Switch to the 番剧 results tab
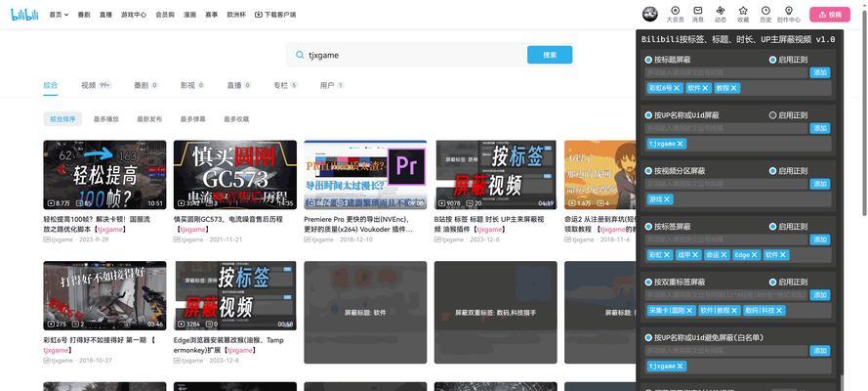Screen dimensions: 868x391 (x=146, y=85)
